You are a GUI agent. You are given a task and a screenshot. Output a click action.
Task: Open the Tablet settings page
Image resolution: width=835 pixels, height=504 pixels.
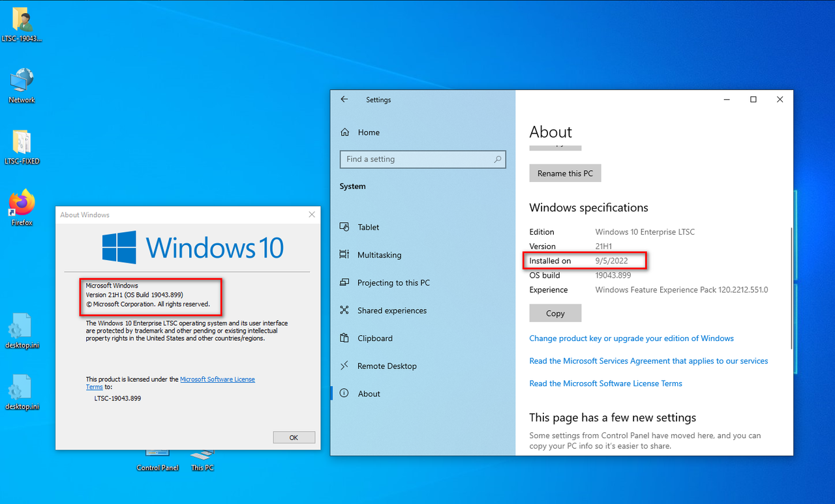pos(423,227)
